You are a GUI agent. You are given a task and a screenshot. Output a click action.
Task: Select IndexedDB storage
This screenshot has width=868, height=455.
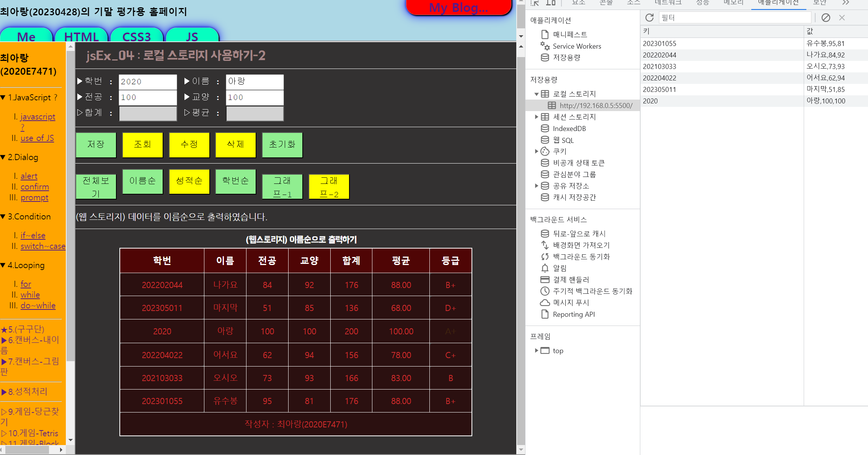point(569,129)
